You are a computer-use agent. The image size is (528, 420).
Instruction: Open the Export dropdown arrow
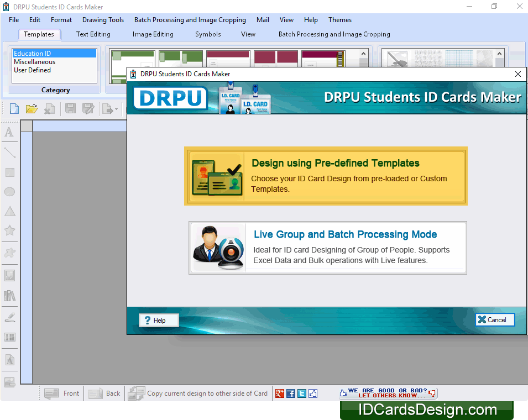pos(116,109)
